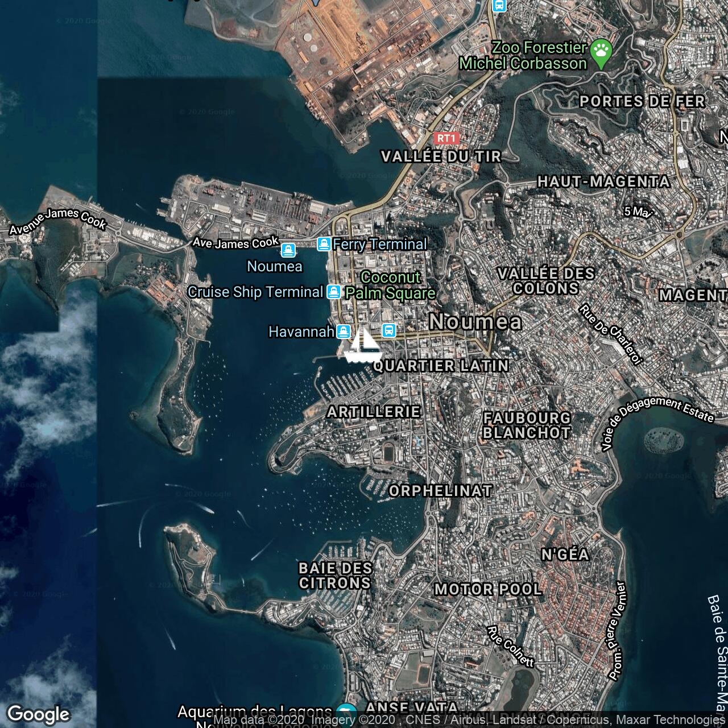Click the bus stop icon at top edge

coord(499,5)
